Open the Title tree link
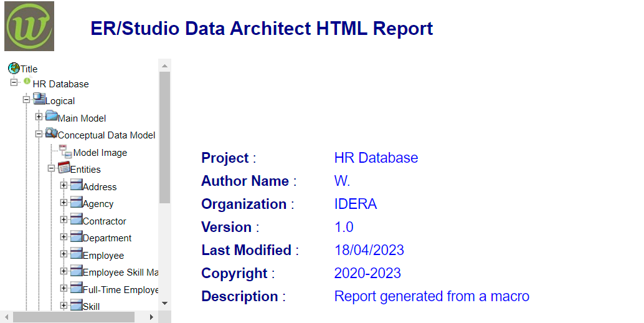 [29, 69]
